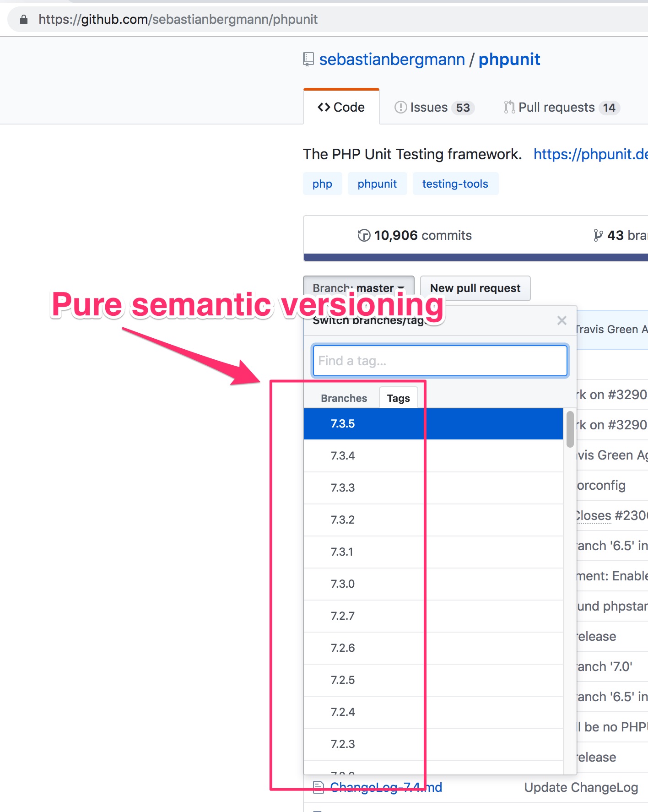
Task: Click the repository book icon
Action: (x=308, y=60)
